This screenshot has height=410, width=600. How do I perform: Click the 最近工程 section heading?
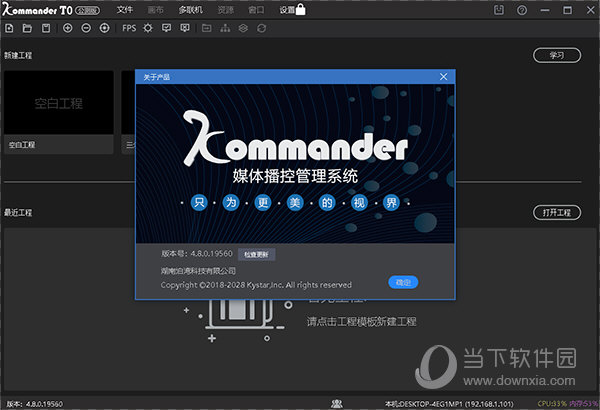pos(18,212)
